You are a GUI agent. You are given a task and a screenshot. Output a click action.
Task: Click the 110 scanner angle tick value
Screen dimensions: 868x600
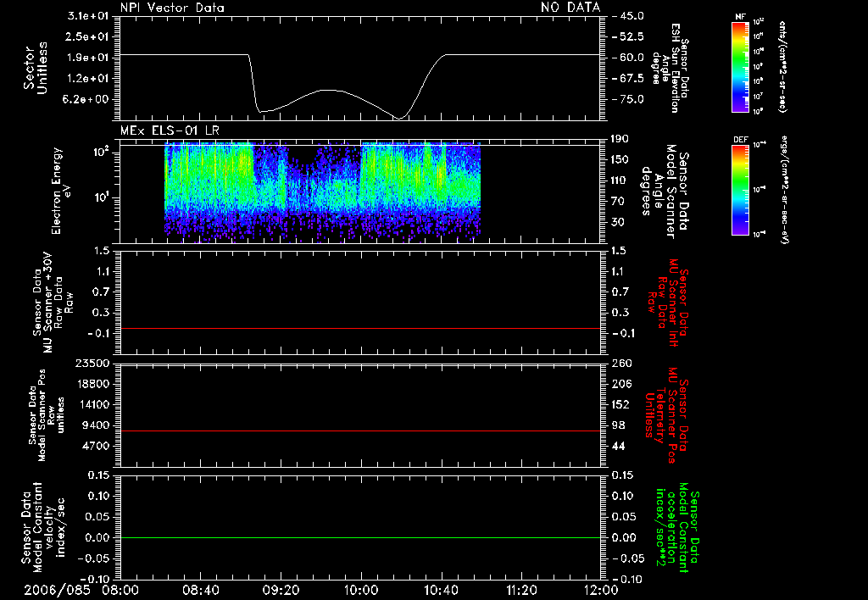[x=620, y=181]
